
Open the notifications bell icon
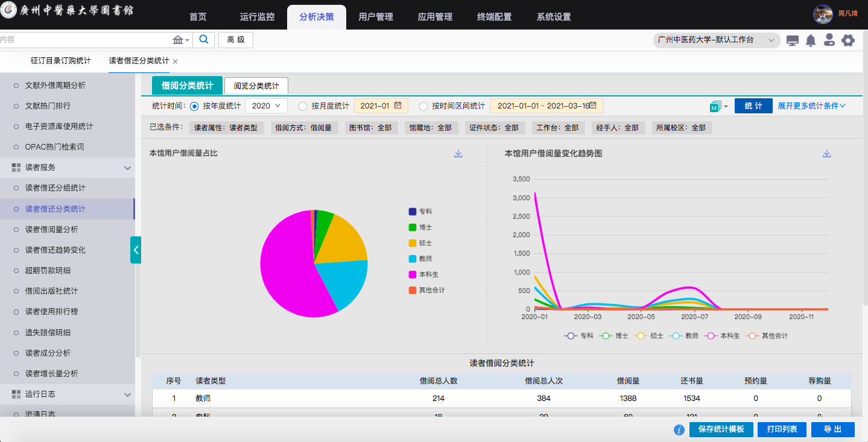(x=811, y=40)
